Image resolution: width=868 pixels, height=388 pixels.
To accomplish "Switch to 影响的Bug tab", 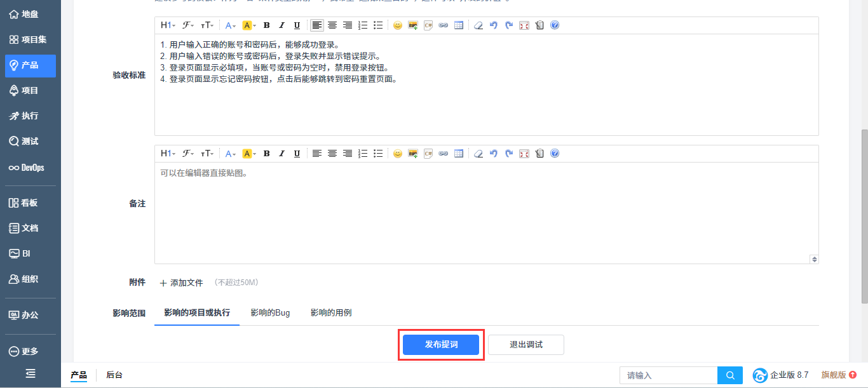I will coord(270,313).
